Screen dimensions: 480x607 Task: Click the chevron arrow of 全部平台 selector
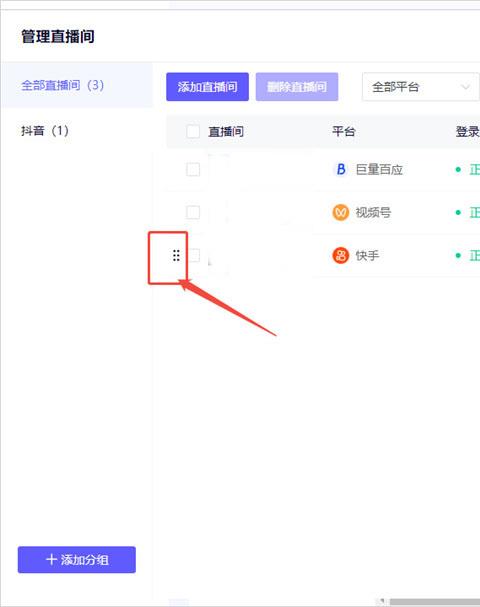pos(466,87)
